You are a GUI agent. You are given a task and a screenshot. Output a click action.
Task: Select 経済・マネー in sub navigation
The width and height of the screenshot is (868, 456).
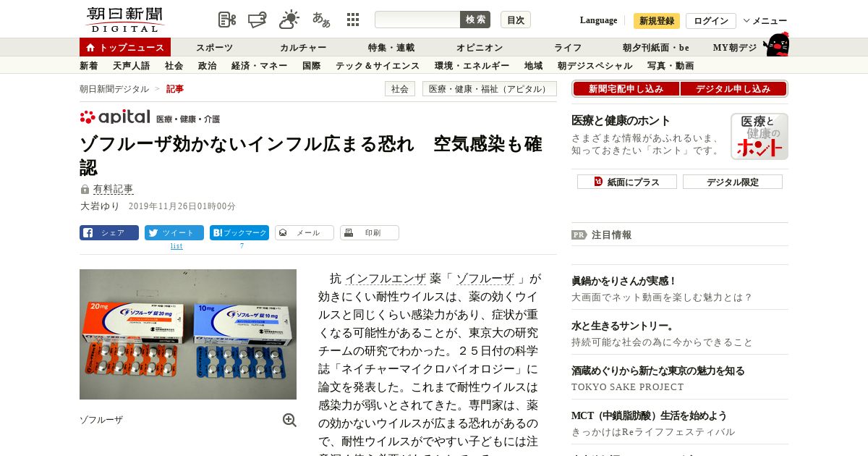click(x=259, y=66)
